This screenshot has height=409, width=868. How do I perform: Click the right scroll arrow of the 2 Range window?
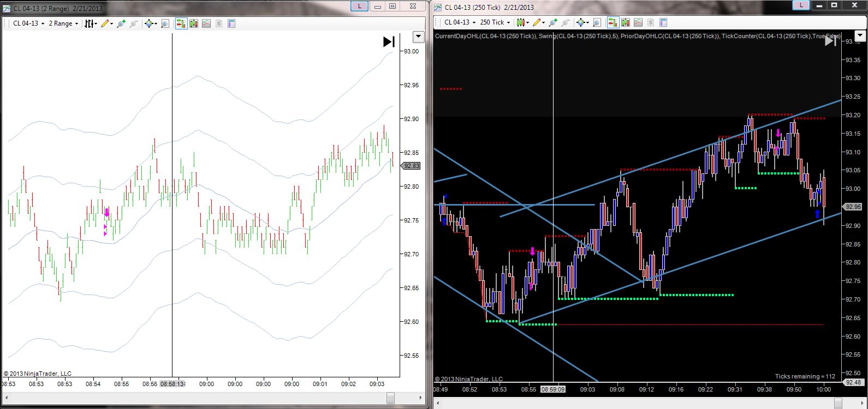coord(420,398)
